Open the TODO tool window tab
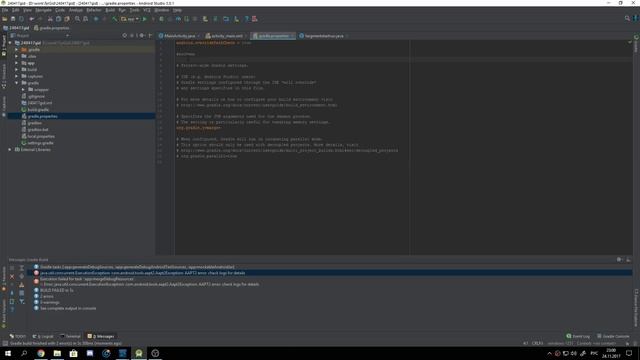This screenshot has width=640, height=360. pyautogui.click(x=17, y=336)
